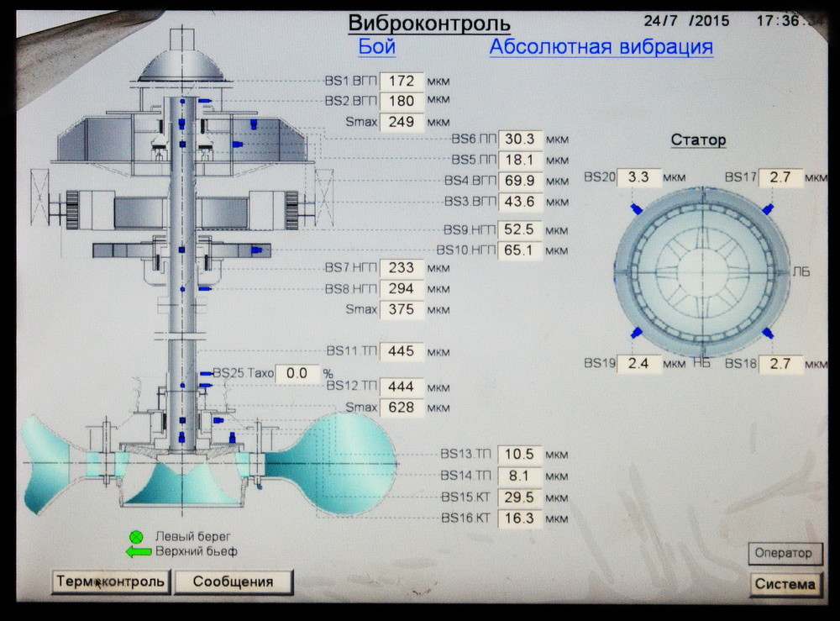Open the Сообщения messages screen
Screen dimensions: 840x621
point(233,582)
